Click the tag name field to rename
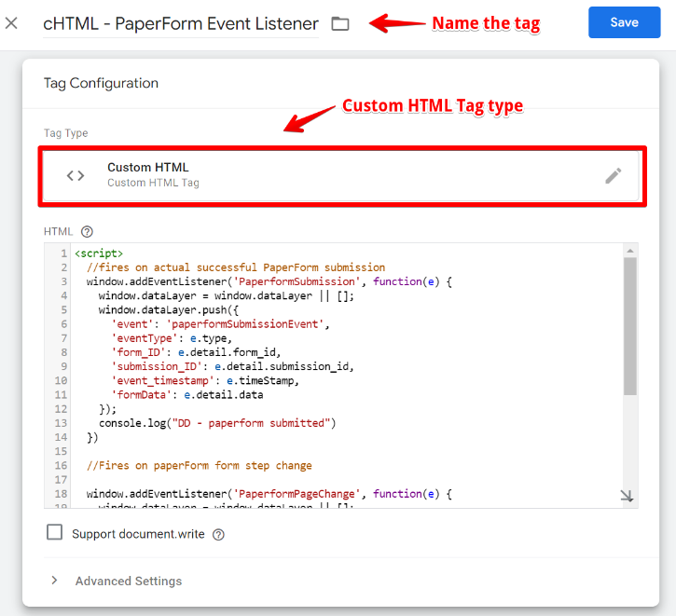676x616 pixels. (x=180, y=23)
